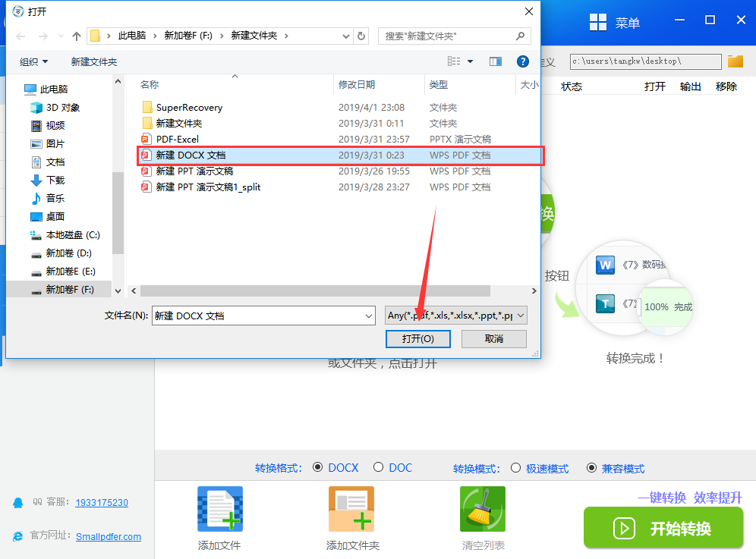Sort by Type (类型) column header
The image size is (756, 559).
[439, 85]
